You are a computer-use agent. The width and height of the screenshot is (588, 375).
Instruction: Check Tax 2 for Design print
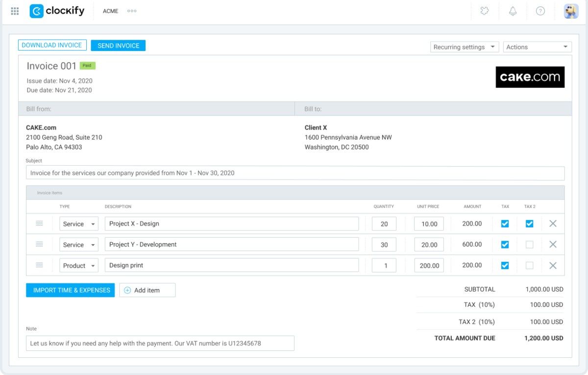[529, 265]
